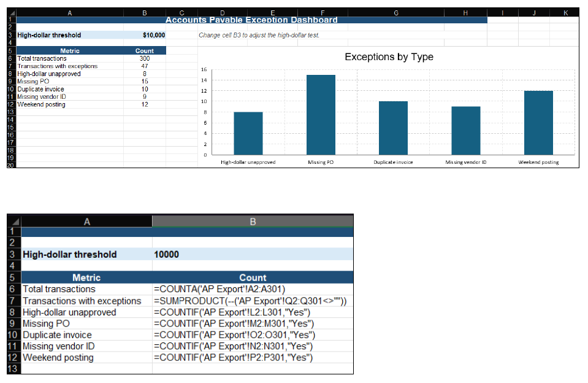Image resolution: width=588 pixels, height=383 pixels.
Task: Click the Metric header in formula sheet
Action: click(86, 277)
